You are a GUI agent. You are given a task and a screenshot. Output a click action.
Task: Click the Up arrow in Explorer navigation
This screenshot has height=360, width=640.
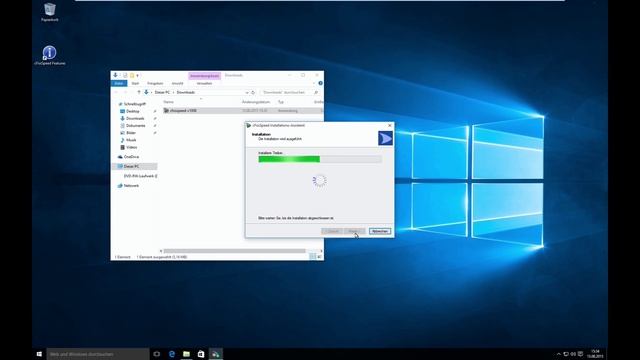139,93
